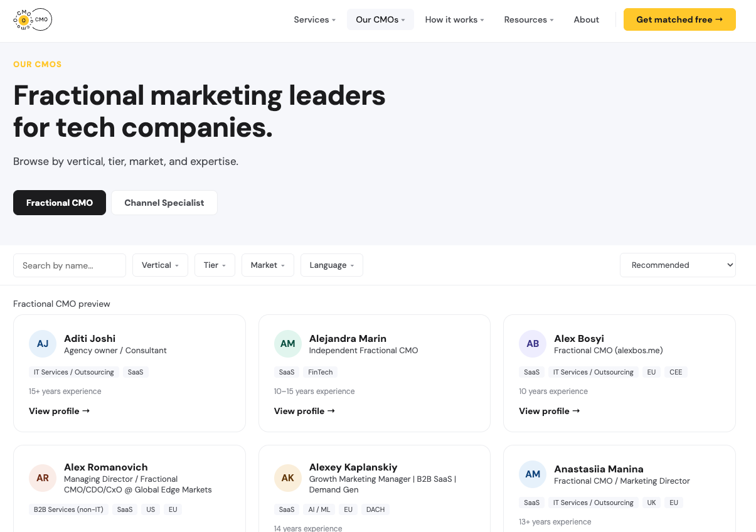This screenshot has height=532, width=756.
Task: Open the Language filter dropdown
Action: 332,265
